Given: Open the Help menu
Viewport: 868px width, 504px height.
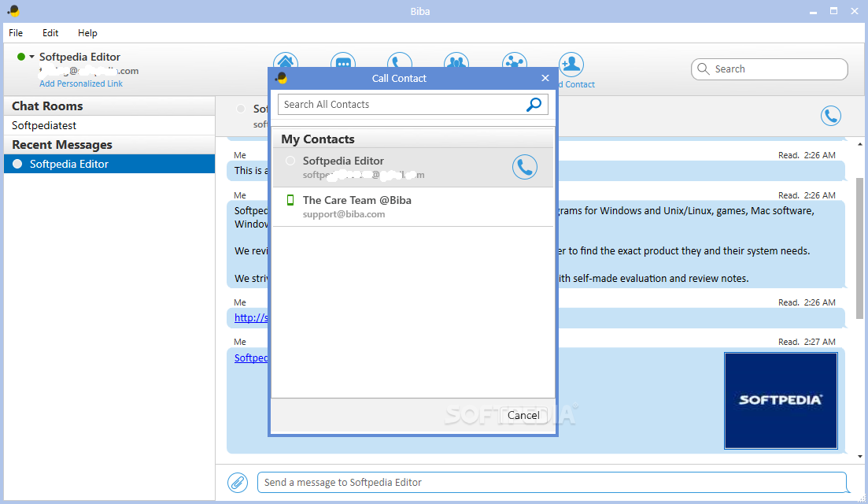Looking at the screenshot, I should point(87,32).
